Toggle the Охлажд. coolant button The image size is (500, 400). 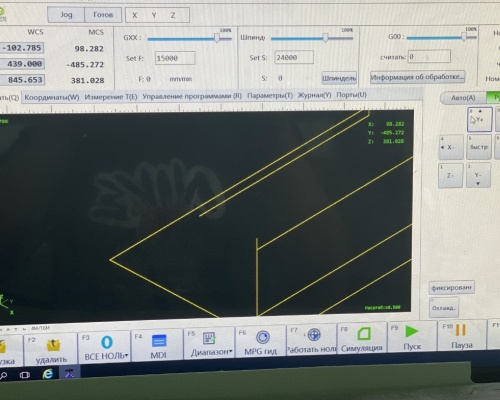444,308
